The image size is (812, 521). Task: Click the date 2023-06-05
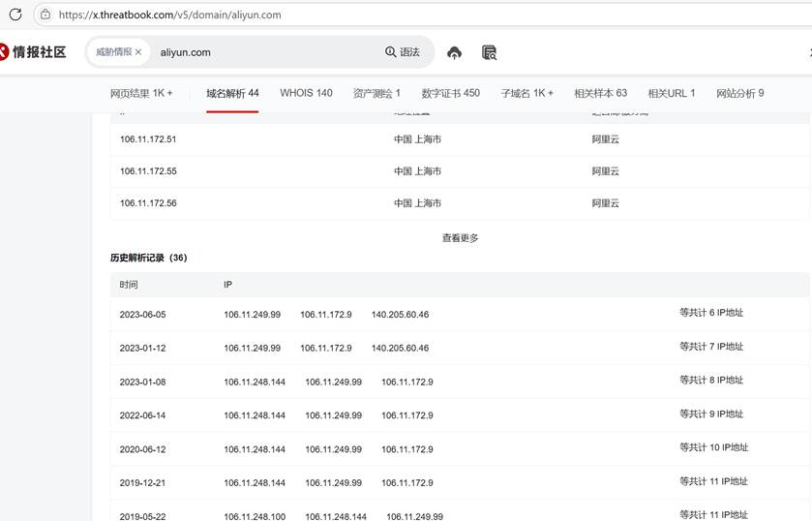142,315
